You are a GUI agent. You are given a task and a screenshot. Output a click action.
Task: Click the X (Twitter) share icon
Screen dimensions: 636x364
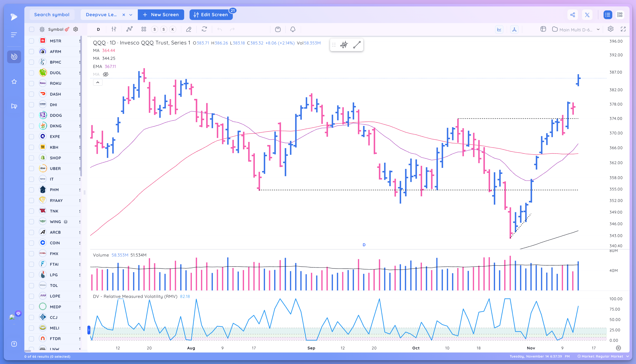click(587, 15)
